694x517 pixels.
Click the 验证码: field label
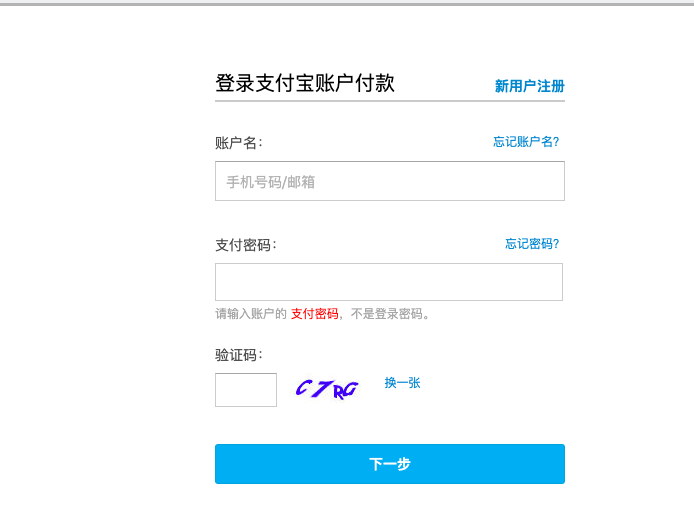pos(239,355)
